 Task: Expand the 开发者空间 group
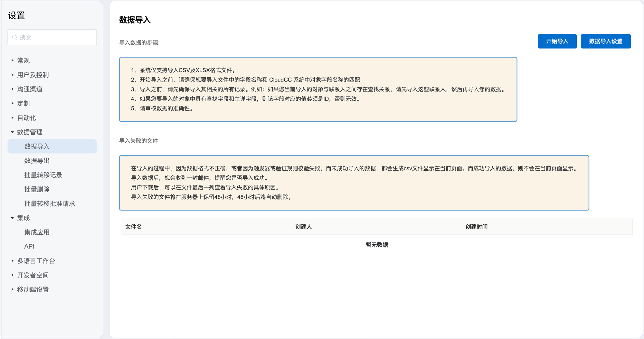[x=12, y=275]
